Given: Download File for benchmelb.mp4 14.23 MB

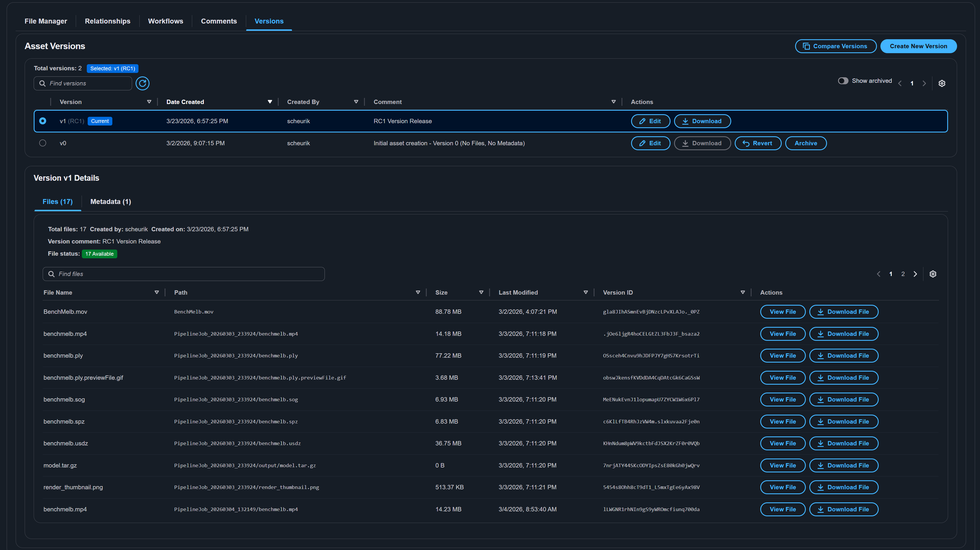Looking at the screenshot, I should (844, 509).
